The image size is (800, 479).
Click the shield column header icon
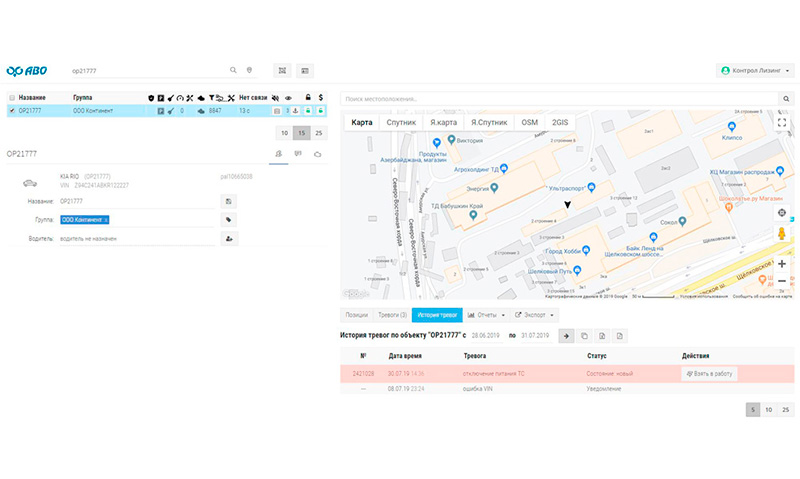[151, 98]
